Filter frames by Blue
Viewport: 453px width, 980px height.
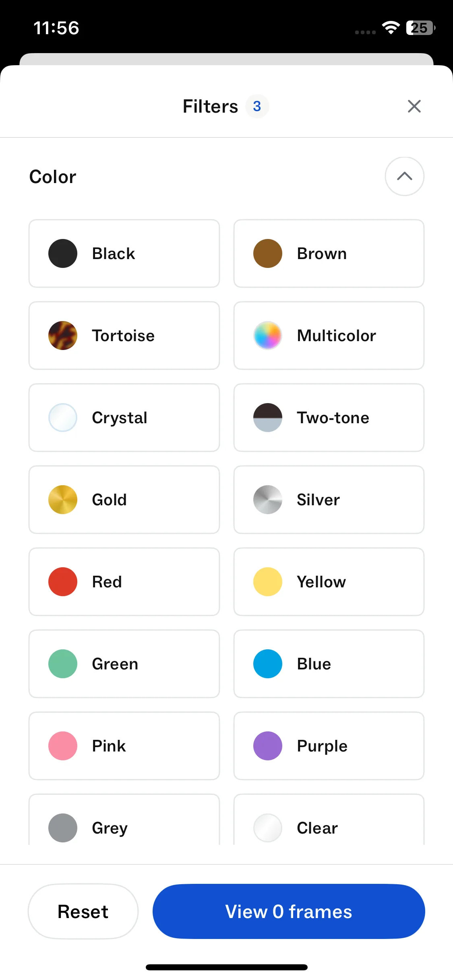click(x=329, y=664)
